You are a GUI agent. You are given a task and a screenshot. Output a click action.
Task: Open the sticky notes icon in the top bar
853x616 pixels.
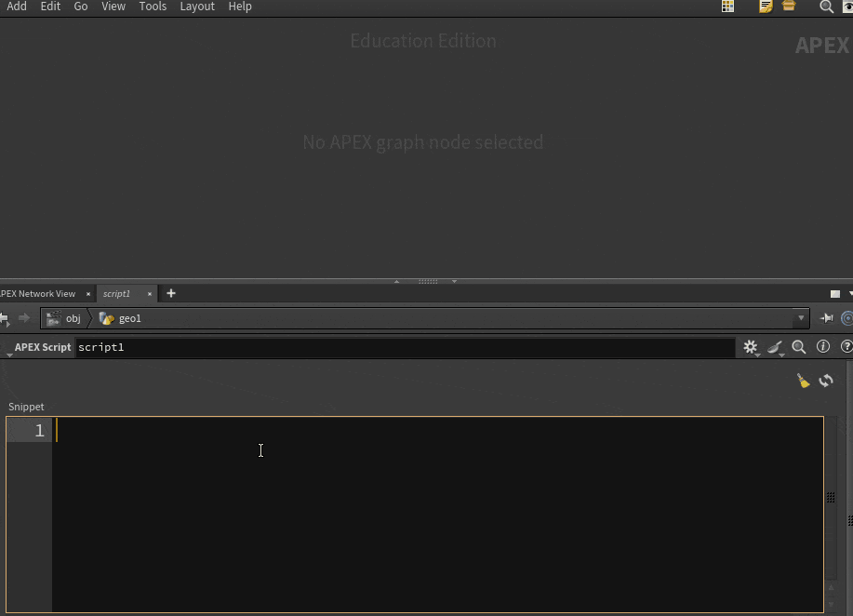pyautogui.click(x=765, y=7)
